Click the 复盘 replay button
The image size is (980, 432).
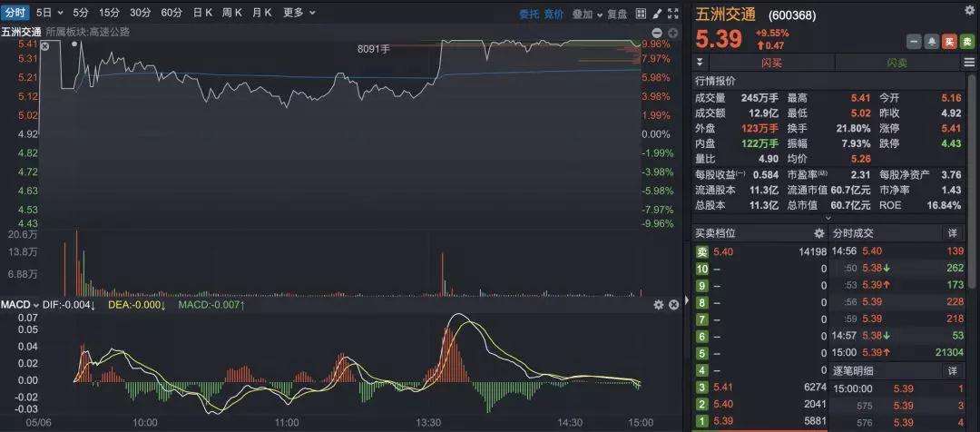pos(617,14)
